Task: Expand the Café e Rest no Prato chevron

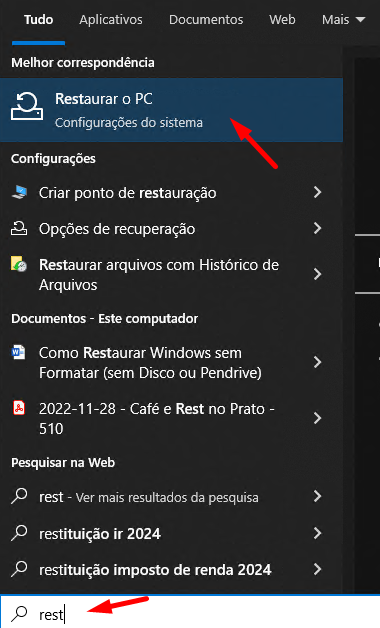Action: 318,419
